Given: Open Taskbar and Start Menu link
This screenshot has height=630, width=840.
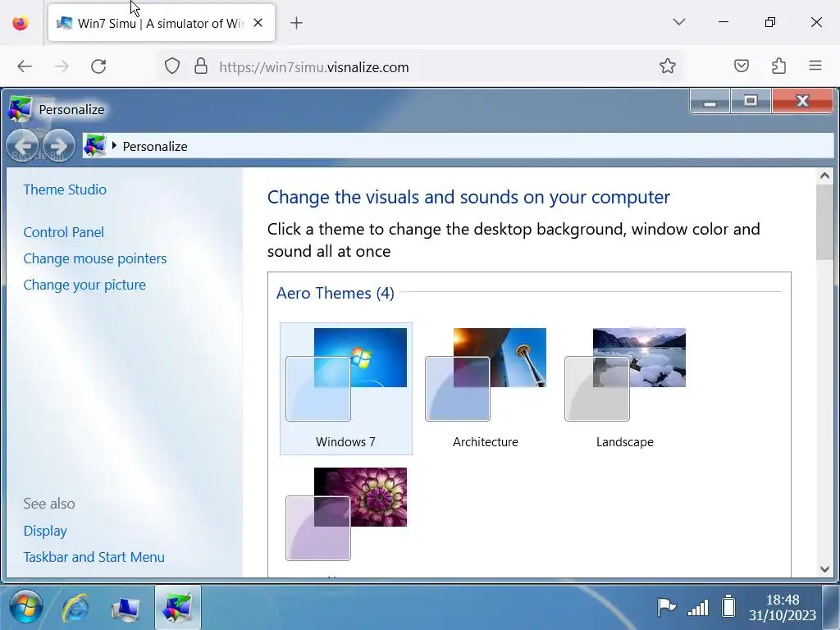Looking at the screenshot, I should pos(94,557).
